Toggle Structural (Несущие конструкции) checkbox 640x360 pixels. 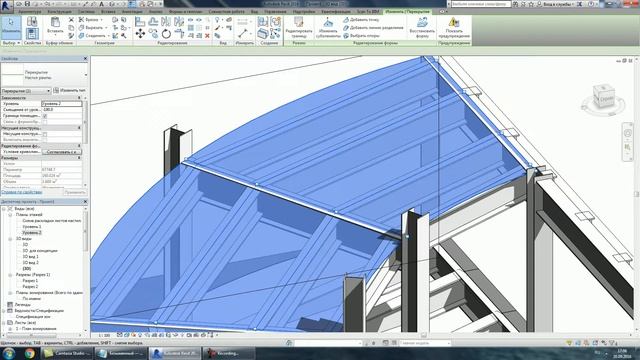tap(45, 134)
